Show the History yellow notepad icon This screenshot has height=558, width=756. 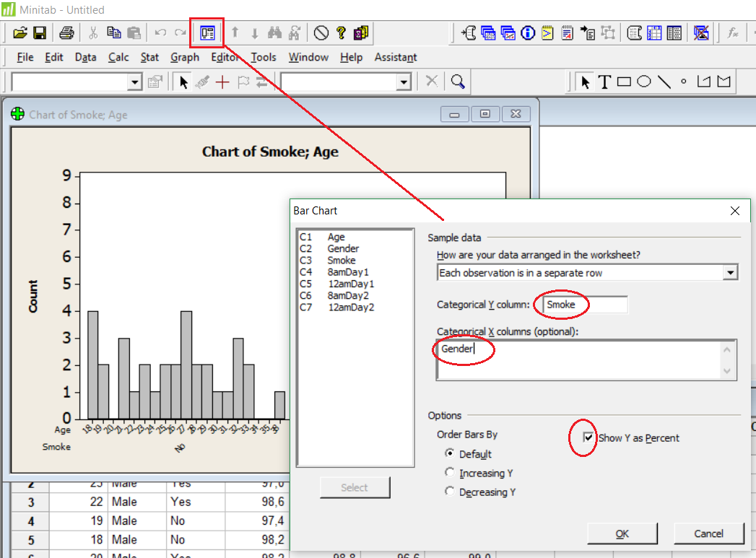(548, 32)
